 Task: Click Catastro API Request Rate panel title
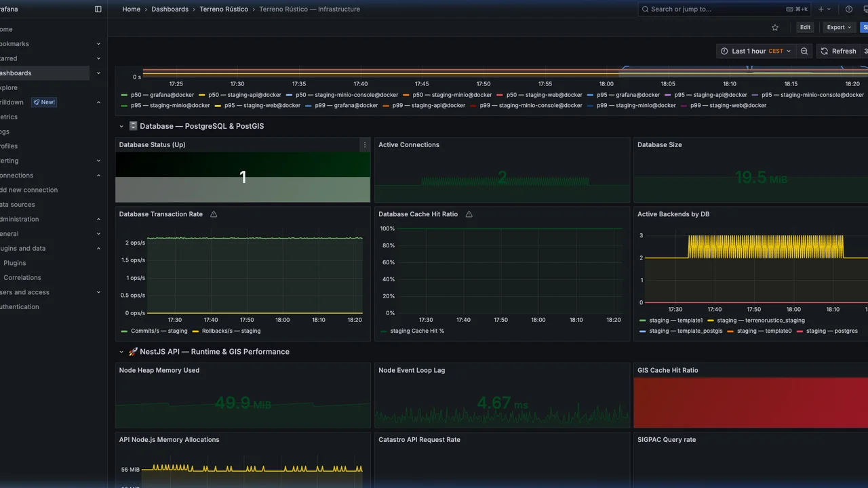[x=419, y=440]
